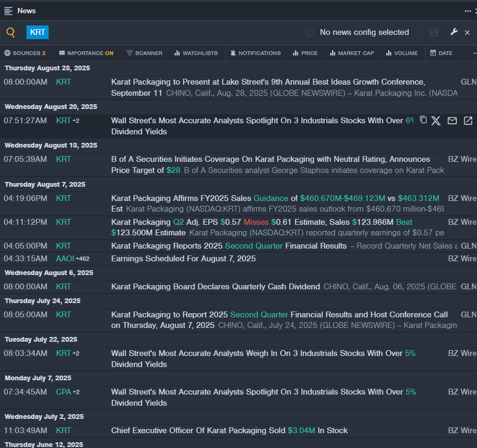The width and height of the screenshot is (477, 448).
Task: Toggle the Importance filter ON
Action: (86, 53)
